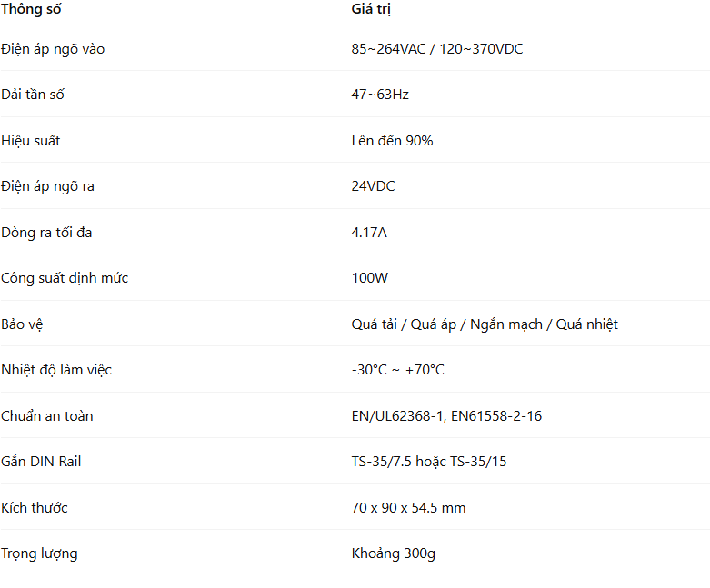Select the 'Chuẩn an toàn' row label
The height and width of the screenshot is (588, 710).
(x=47, y=416)
